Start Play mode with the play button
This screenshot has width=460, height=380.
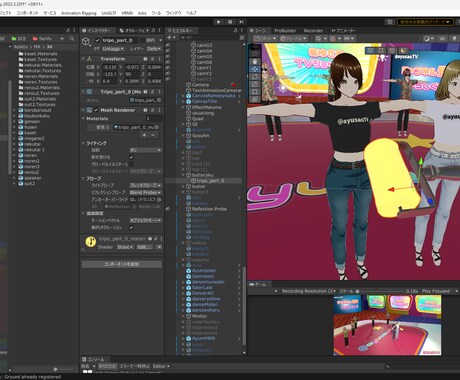(218, 22)
